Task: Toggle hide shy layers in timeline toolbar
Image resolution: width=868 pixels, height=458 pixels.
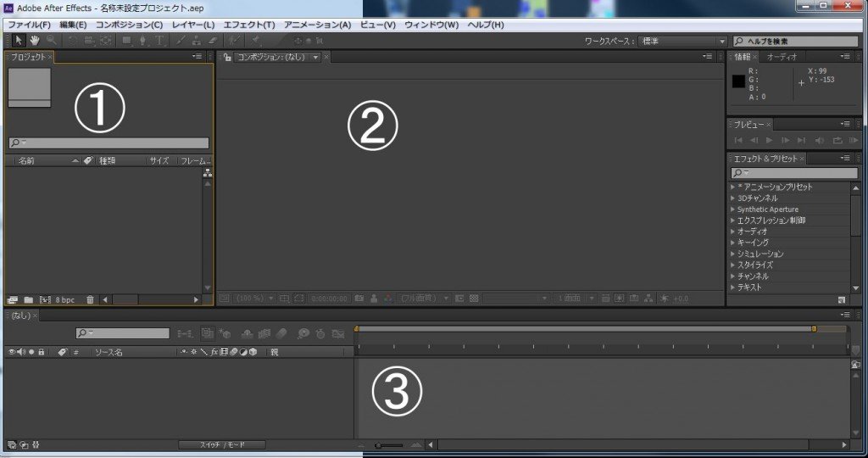Action: (248, 333)
